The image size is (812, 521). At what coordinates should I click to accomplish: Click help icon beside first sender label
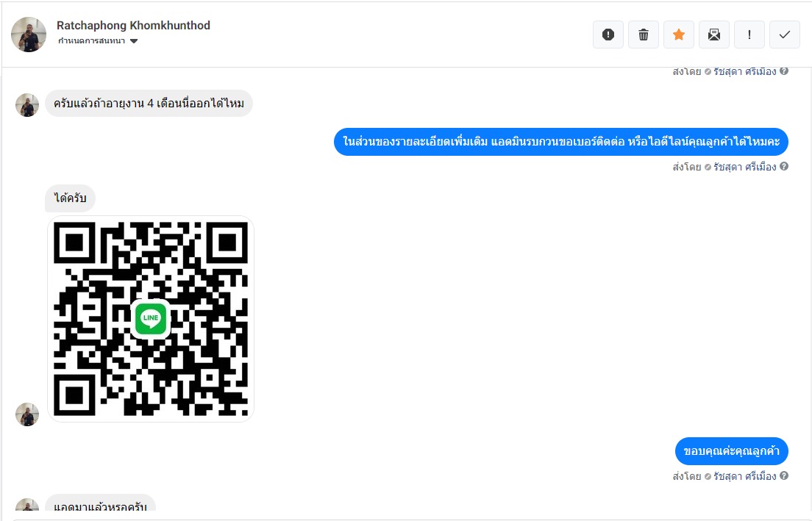point(784,71)
